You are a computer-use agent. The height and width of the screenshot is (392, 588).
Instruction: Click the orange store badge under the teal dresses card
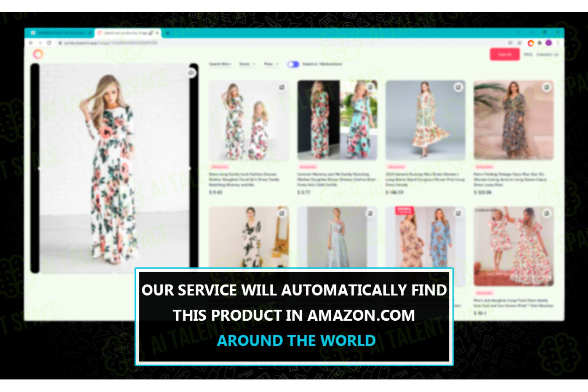308,167
